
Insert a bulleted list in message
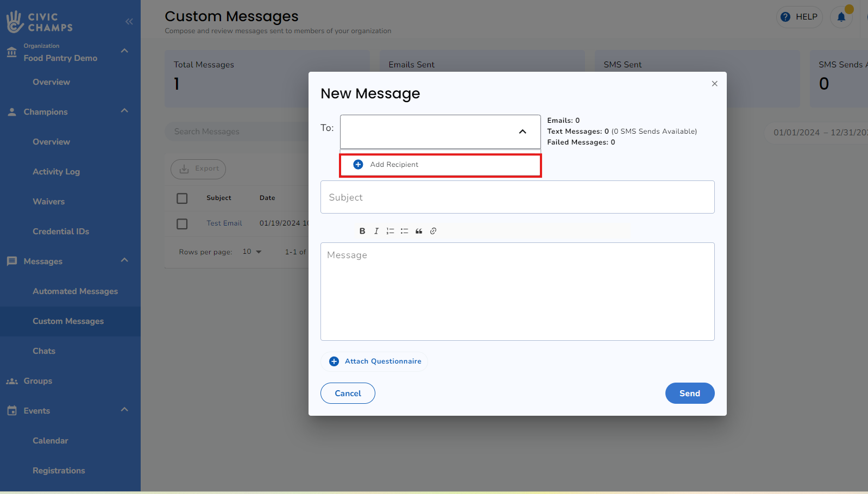click(x=404, y=231)
